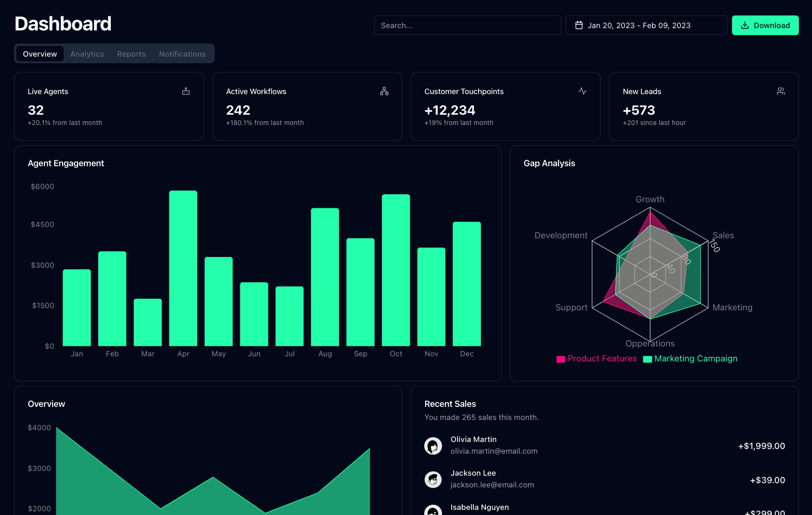This screenshot has height=515, width=812.
Task: Click '+201 since last hour' text
Action: 654,123
